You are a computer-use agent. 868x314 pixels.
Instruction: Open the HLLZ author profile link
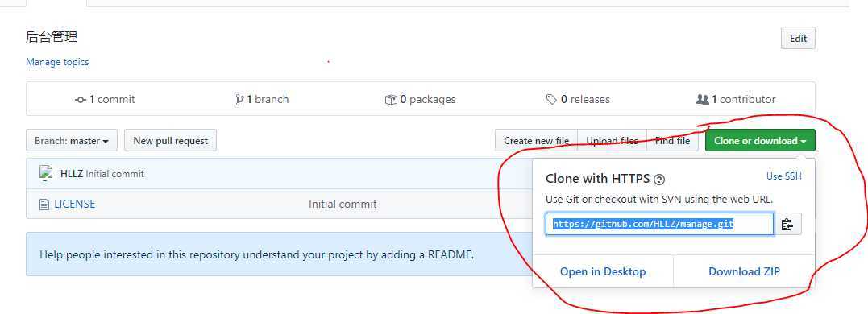(x=72, y=174)
